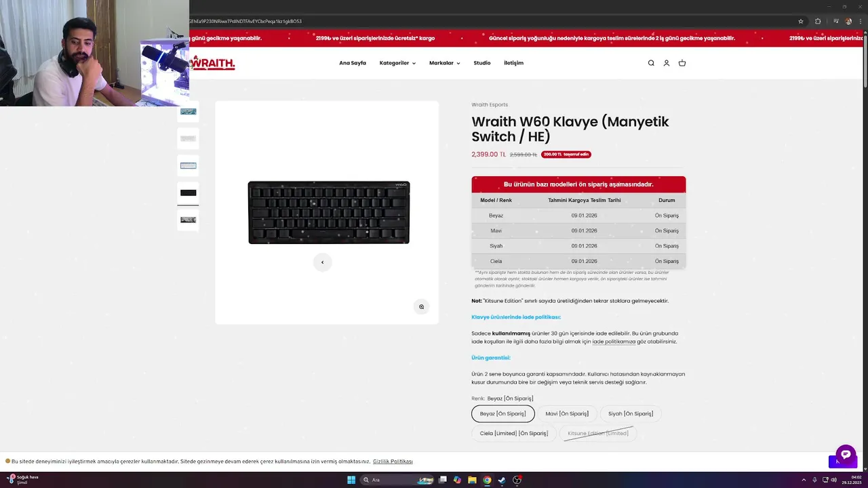Viewport: 868px width, 488px height.
Task: Select the crossed-out Kitsune Edition option
Action: [x=598, y=433]
